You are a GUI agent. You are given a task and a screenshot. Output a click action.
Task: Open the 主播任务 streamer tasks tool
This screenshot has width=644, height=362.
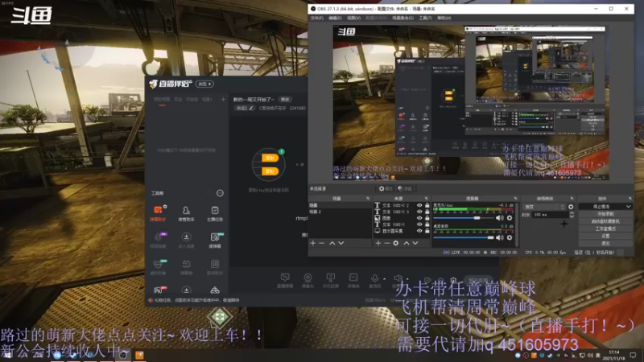coord(215,213)
